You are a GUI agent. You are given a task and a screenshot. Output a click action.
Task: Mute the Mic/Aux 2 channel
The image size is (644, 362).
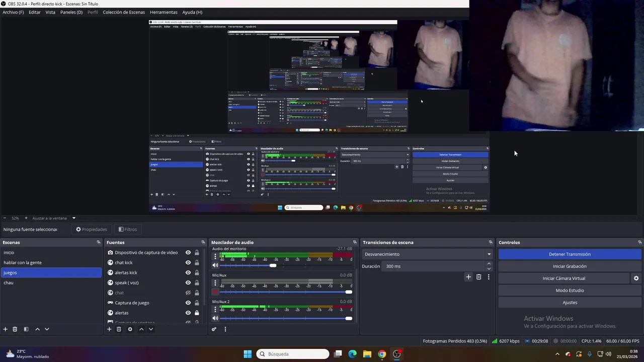pyautogui.click(x=215, y=318)
